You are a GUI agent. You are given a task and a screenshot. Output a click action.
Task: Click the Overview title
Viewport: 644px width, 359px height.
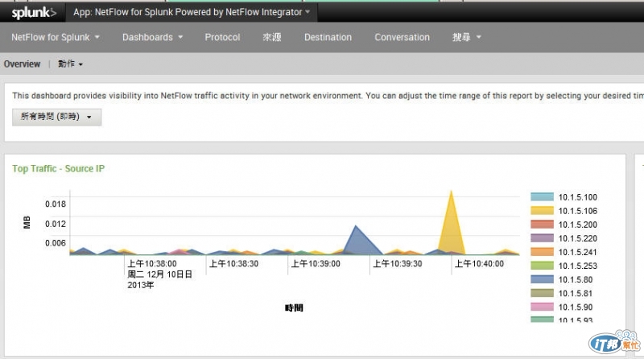coord(23,64)
